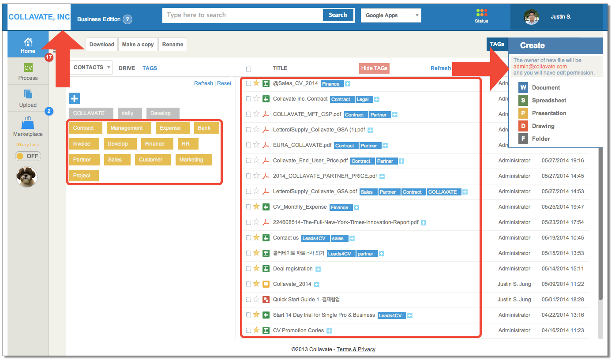Check the box for Collavate Inc. Contract
This screenshot has height=364, width=615.
click(249, 99)
